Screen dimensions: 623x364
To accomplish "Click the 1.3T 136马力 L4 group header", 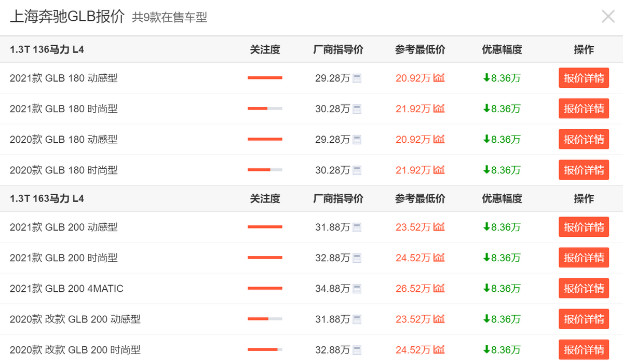I will (47, 50).
